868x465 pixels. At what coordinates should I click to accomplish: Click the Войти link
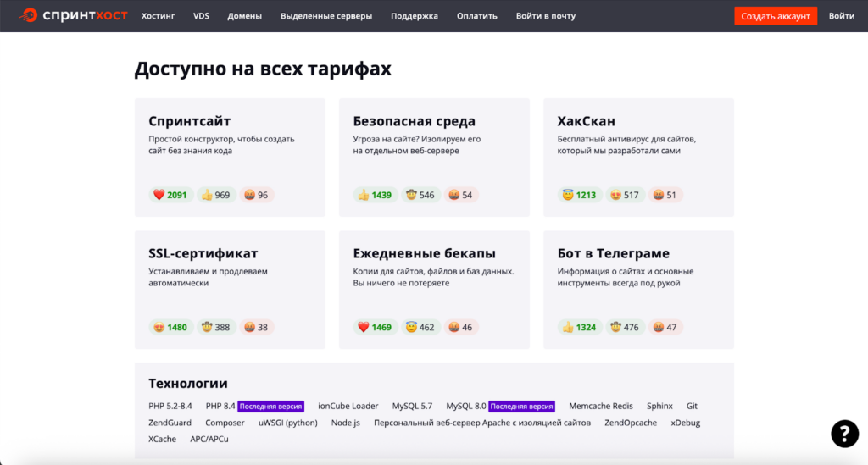(x=842, y=16)
